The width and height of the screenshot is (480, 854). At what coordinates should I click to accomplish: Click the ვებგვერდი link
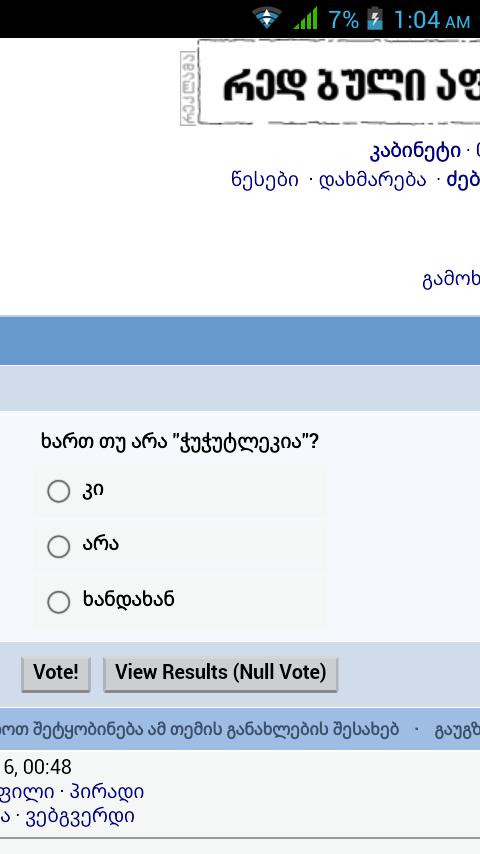coord(80,816)
